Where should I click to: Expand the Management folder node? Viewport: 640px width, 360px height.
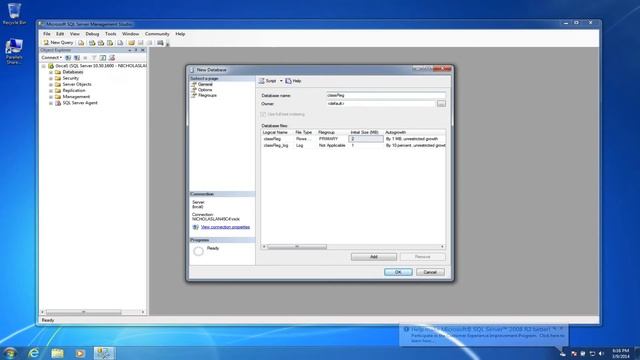[x=51, y=97]
